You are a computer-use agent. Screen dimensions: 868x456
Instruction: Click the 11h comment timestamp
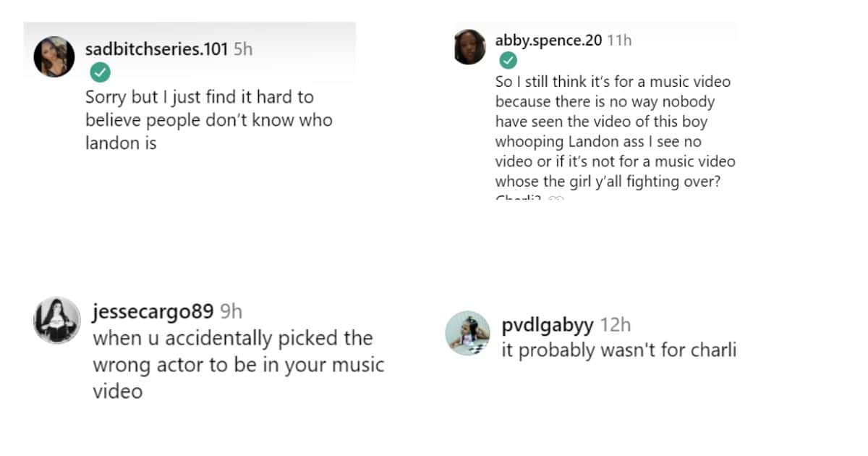click(x=619, y=41)
